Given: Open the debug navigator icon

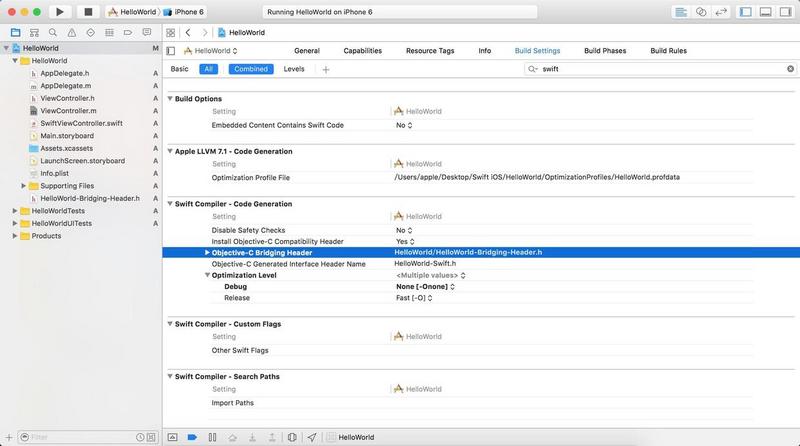Looking at the screenshot, I should point(109,33).
